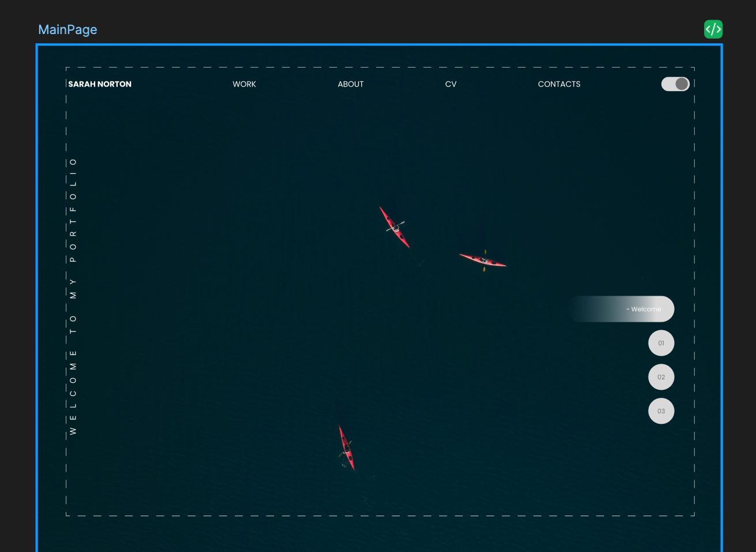Jump to slide 02 circle button

pos(661,377)
